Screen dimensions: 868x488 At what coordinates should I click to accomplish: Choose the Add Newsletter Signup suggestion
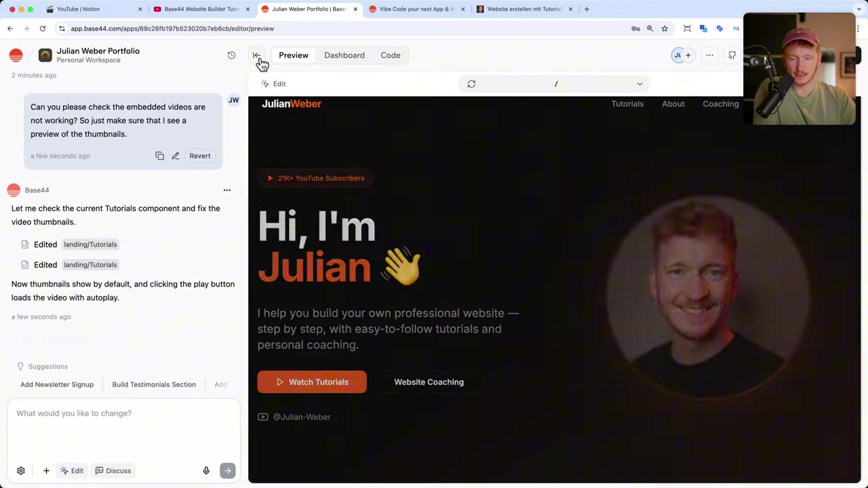pyautogui.click(x=57, y=384)
